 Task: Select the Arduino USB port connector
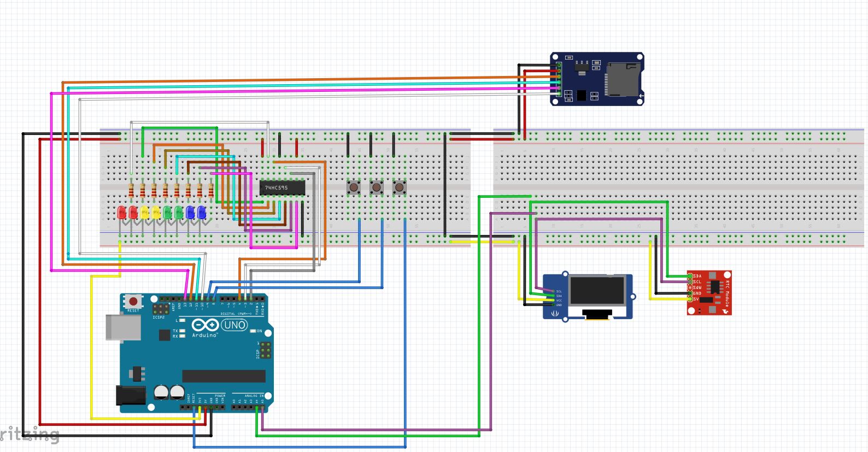pos(124,327)
